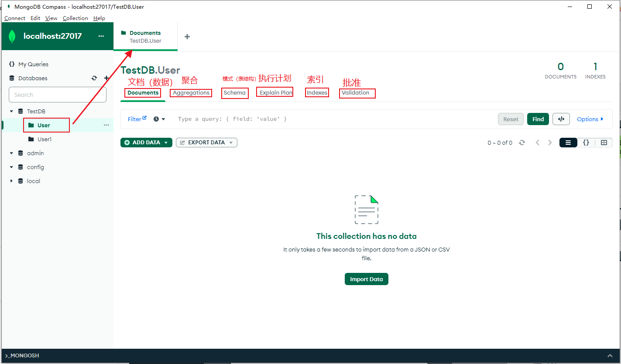Open the Edit menu
This screenshot has height=364, width=621.
pos(35,18)
